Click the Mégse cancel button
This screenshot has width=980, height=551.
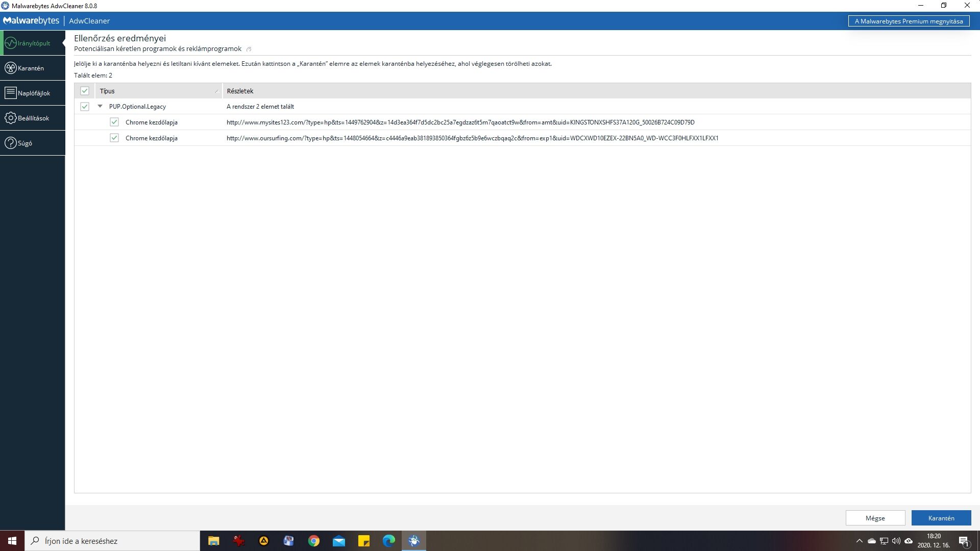875,518
